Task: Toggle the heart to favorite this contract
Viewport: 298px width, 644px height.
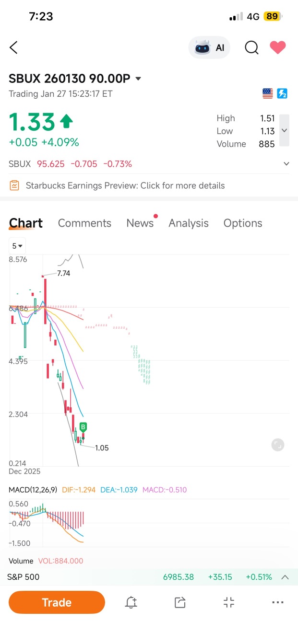Action: 278,47
